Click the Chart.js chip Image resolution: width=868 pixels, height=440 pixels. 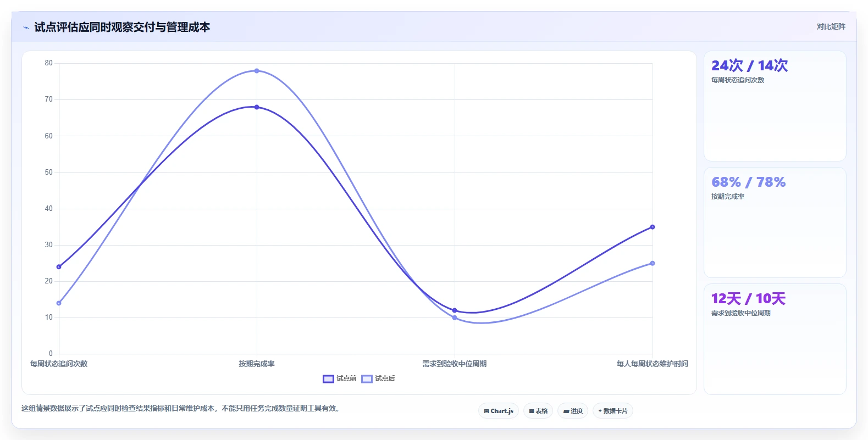499,411
